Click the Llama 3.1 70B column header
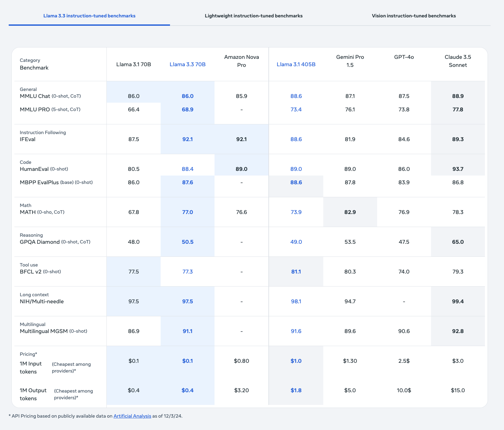Screen dimensions: 504x430 (134, 64)
